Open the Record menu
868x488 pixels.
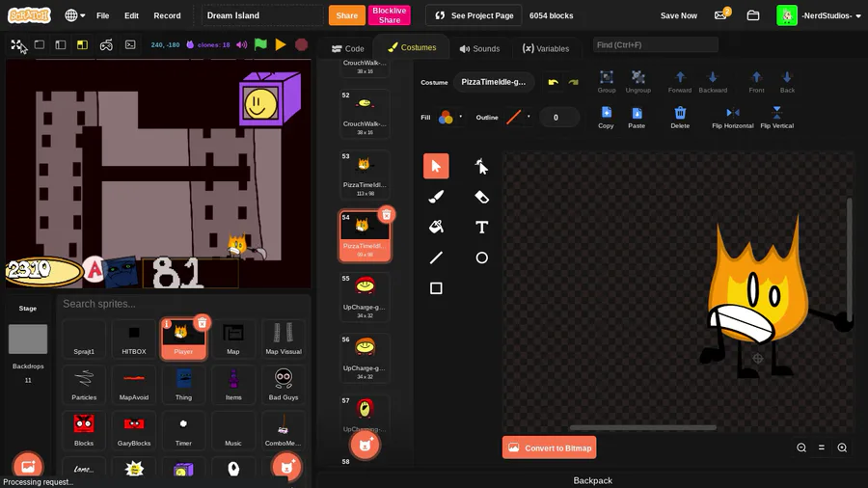click(x=167, y=15)
